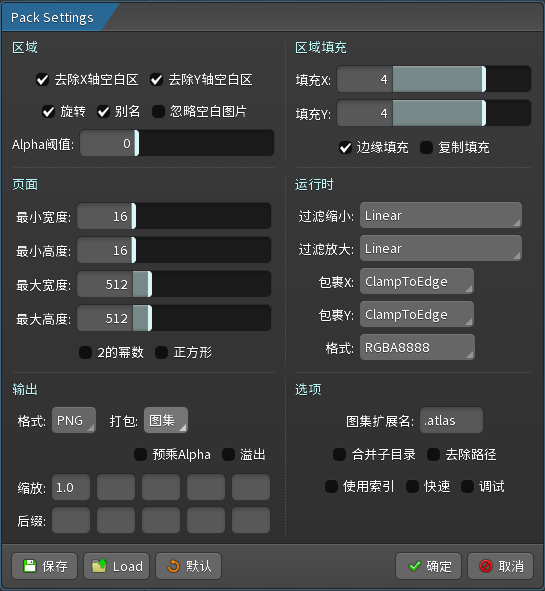
Task: Click the green checkmark confirm icon
Action: pyautogui.click(x=415, y=566)
